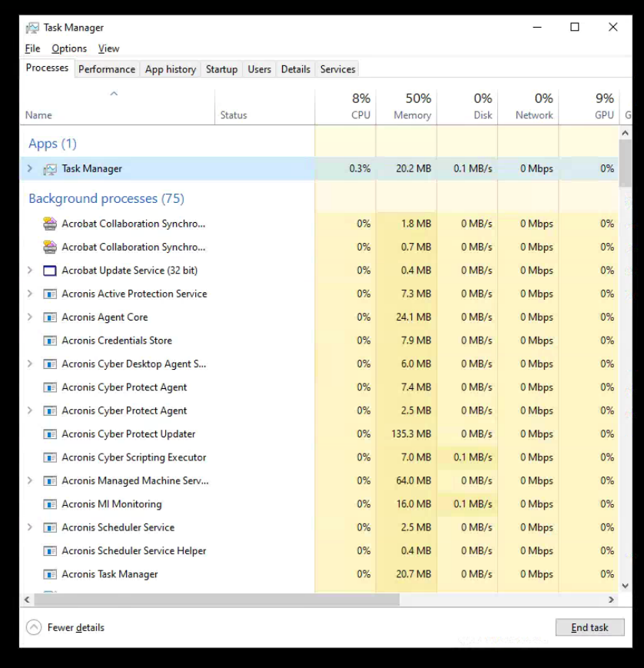Click the horizontal scrollbar left arrow

point(27,600)
